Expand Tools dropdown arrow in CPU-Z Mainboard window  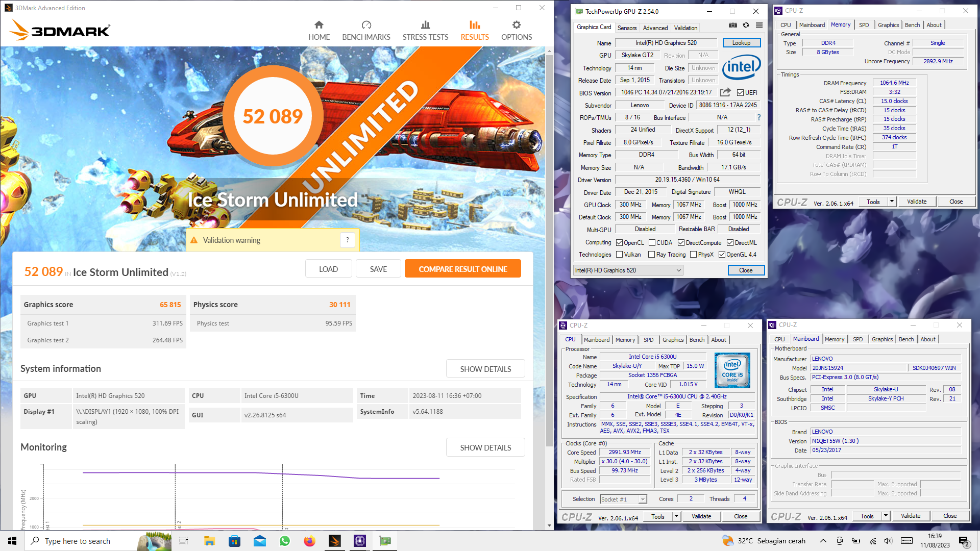point(886,516)
